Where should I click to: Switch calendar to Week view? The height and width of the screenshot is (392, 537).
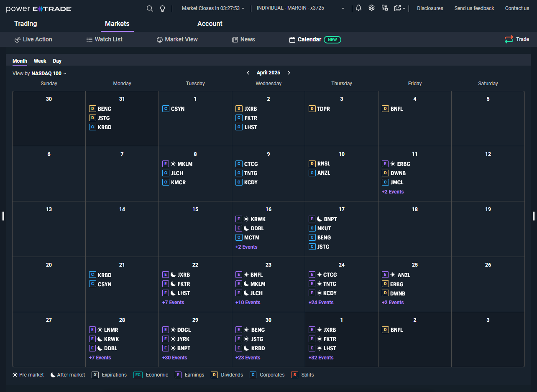[40, 61]
